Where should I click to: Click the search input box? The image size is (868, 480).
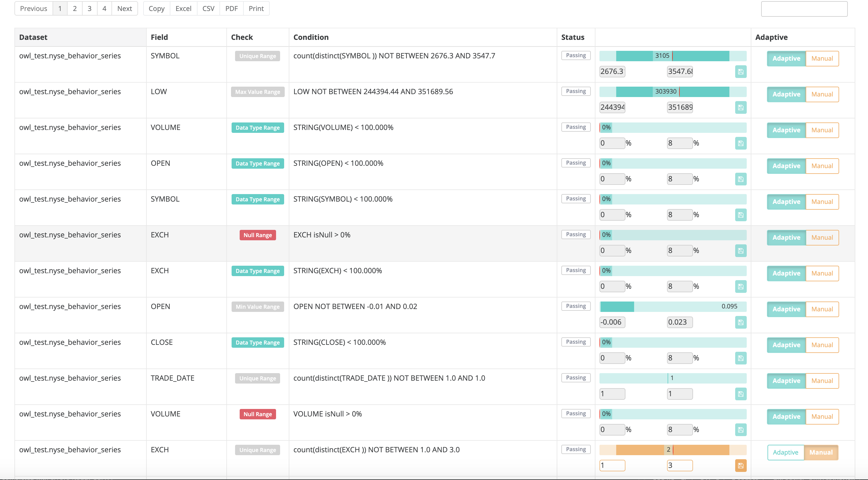click(804, 9)
